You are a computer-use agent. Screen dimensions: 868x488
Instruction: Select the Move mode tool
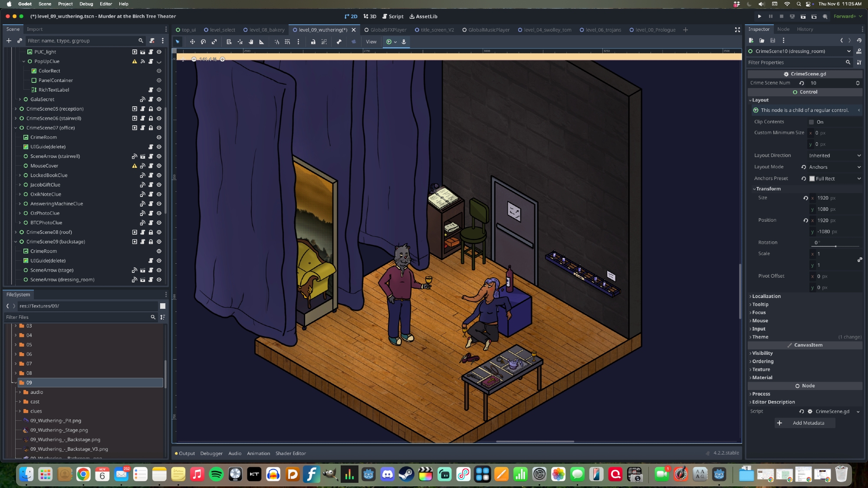pos(192,42)
